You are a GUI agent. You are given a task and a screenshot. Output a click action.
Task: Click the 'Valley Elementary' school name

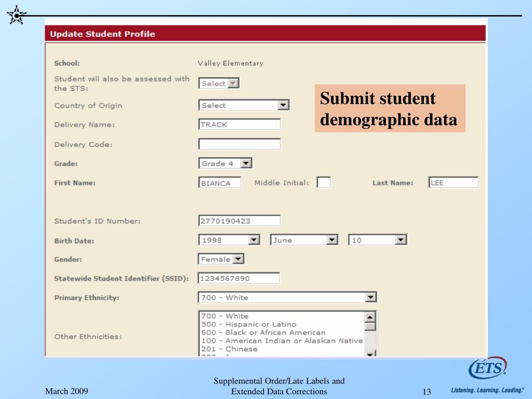tap(230, 63)
